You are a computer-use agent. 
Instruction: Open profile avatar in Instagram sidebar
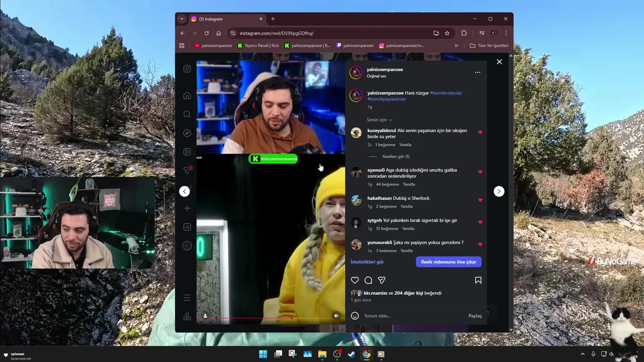tap(187, 246)
